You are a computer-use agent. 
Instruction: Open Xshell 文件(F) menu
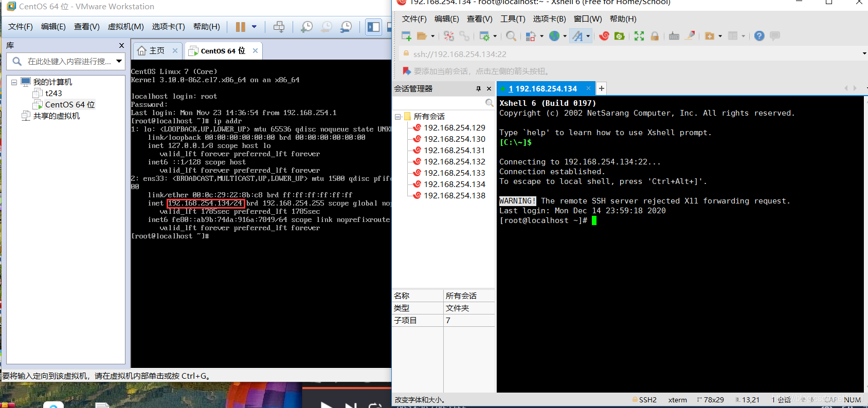(x=414, y=19)
